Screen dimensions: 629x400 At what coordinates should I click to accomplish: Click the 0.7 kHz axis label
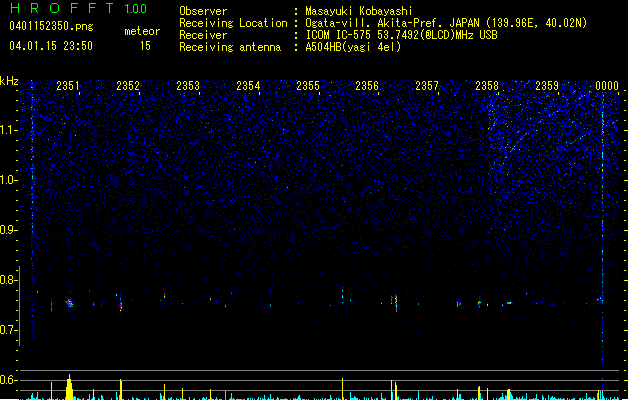point(9,330)
